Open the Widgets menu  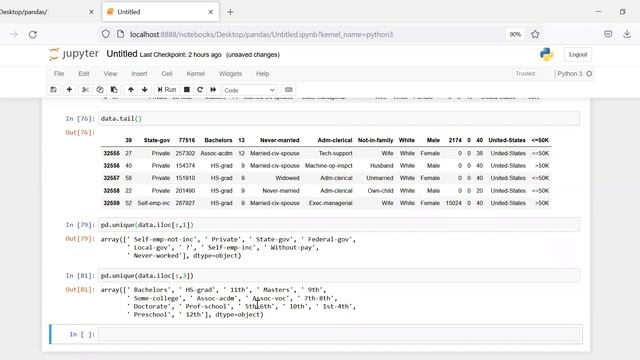pos(230,74)
